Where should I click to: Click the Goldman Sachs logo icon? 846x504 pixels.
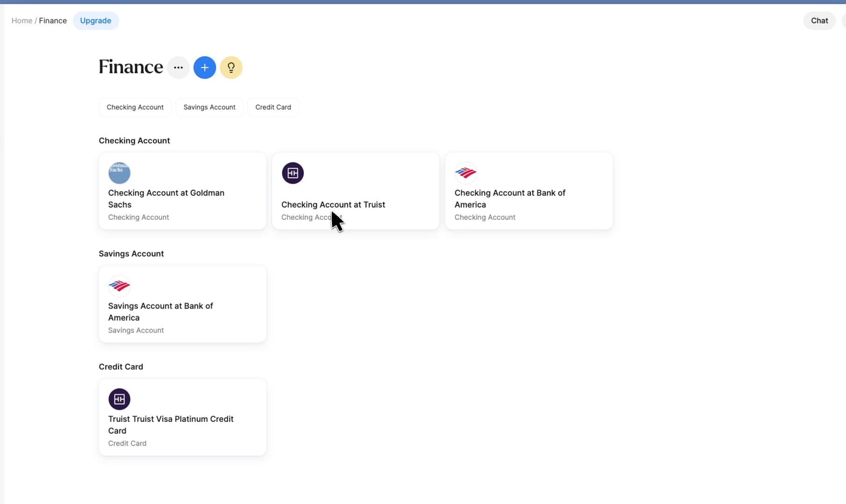[120, 173]
